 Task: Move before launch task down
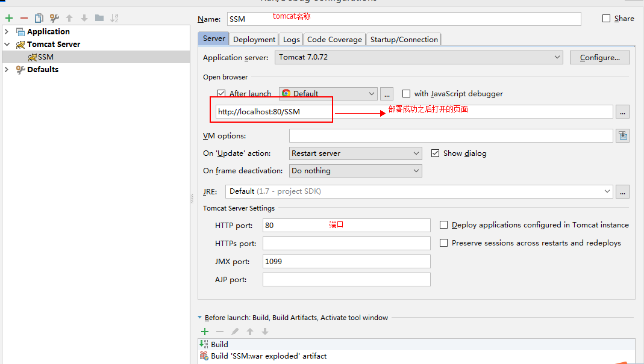pos(265,332)
